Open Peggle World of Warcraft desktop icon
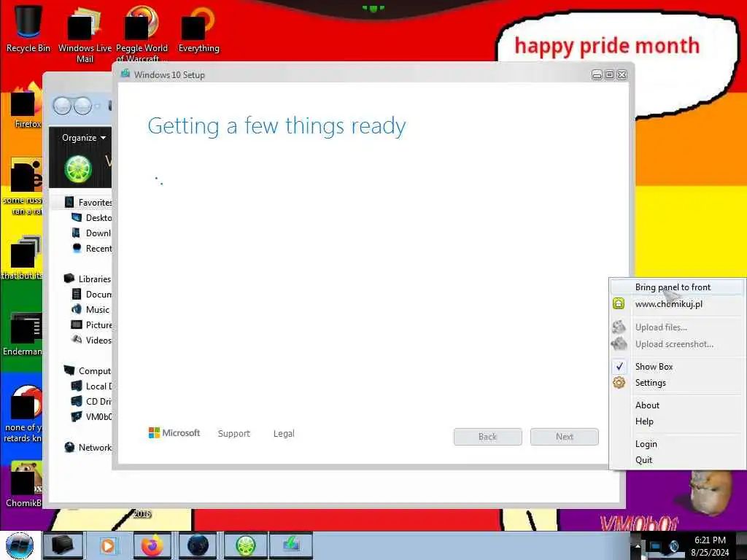Viewport: 747px width, 560px height. click(142, 34)
